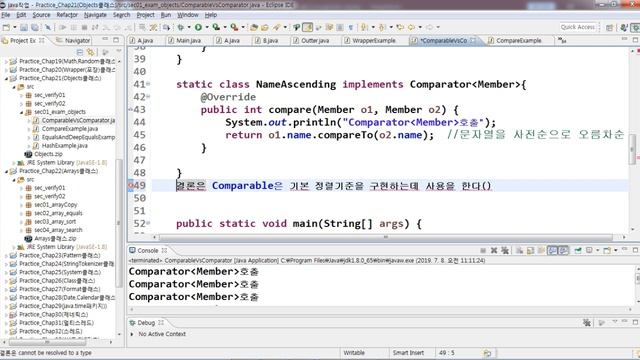
Task: Click the Save toolbar icon
Action: (24, 27)
